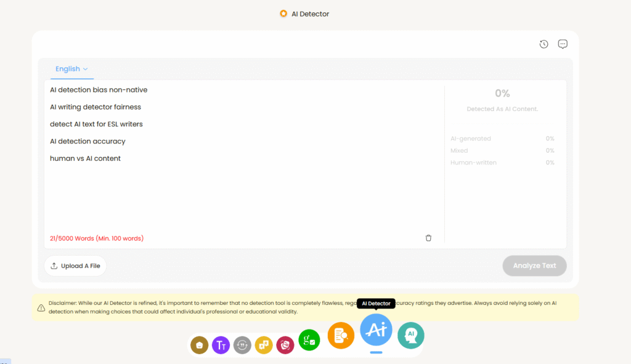This screenshot has width=631, height=364.
Task: Click the star badge beside AI Detector title
Action: [283, 14]
